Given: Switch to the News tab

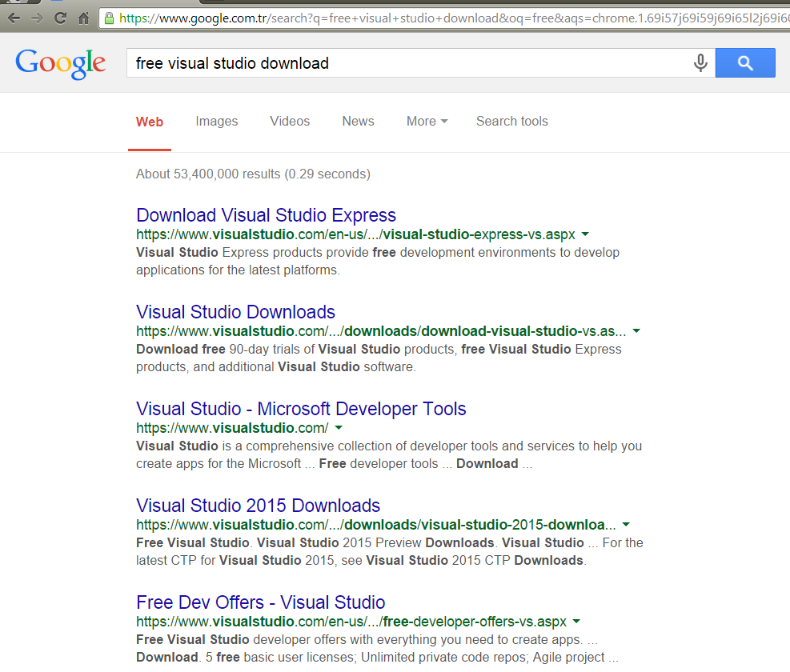Looking at the screenshot, I should pyautogui.click(x=359, y=122).
